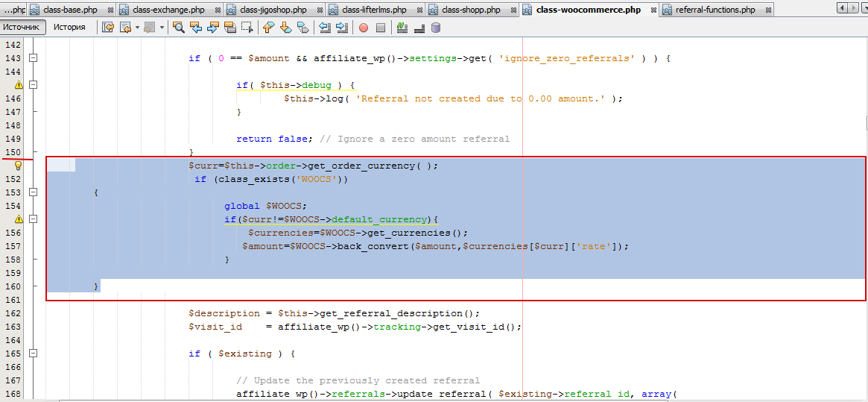Click the Find Selection magnifier icon
The image size is (868, 402).
point(178,27)
